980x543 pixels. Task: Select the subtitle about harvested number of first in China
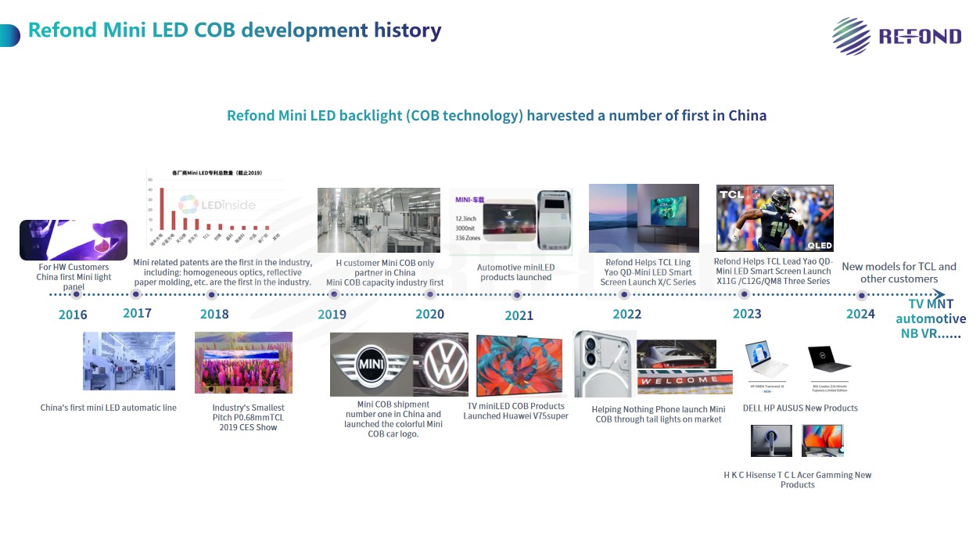(x=497, y=116)
